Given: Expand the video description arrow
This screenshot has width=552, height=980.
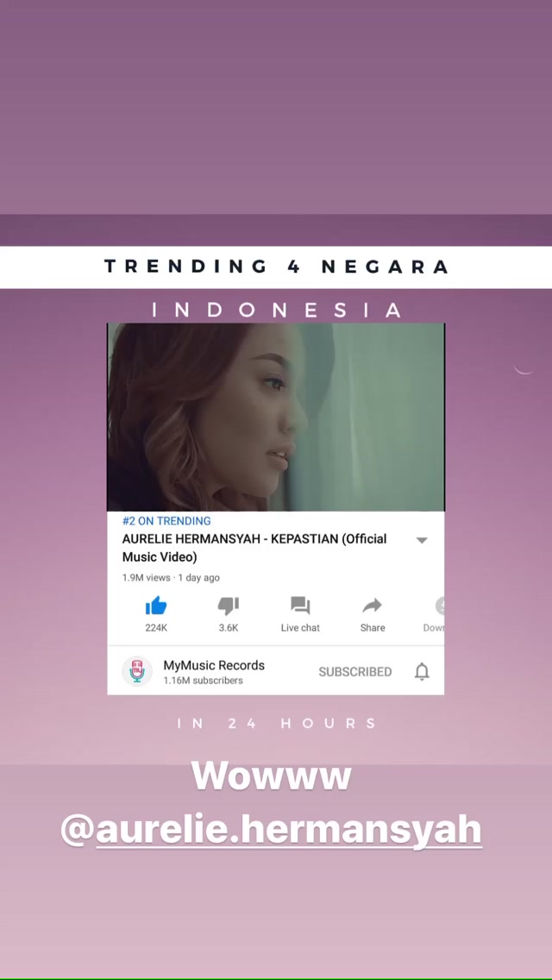Looking at the screenshot, I should (422, 540).
